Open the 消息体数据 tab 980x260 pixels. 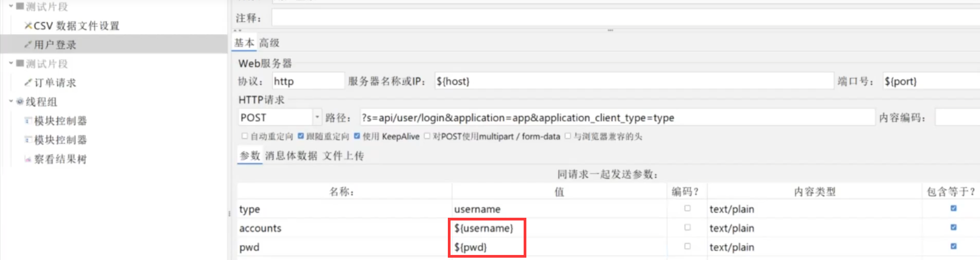[291, 156]
